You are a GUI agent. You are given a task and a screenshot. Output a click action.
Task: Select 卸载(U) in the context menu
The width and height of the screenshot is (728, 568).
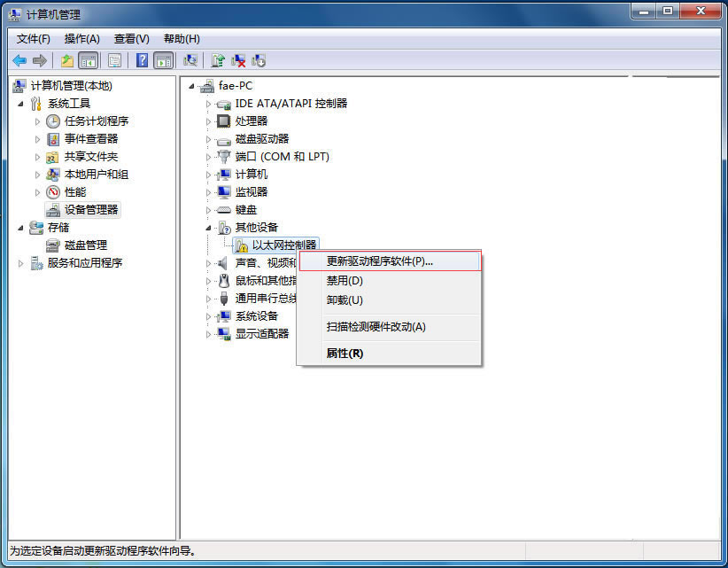pyautogui.click(x=345, y=300)
